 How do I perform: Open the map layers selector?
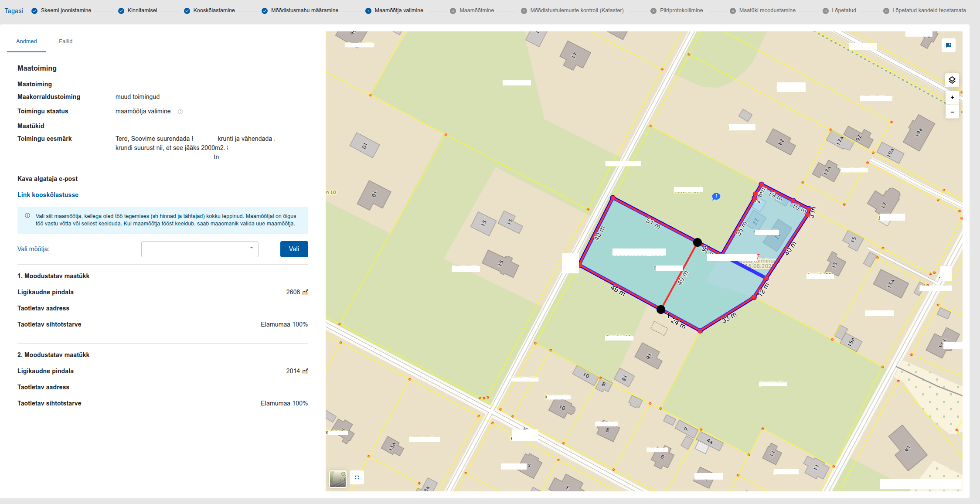coord(952,80)
